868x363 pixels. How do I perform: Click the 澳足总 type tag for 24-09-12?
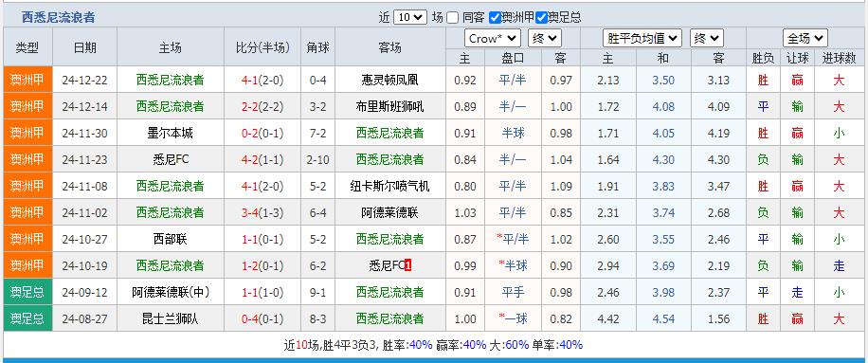27,292
